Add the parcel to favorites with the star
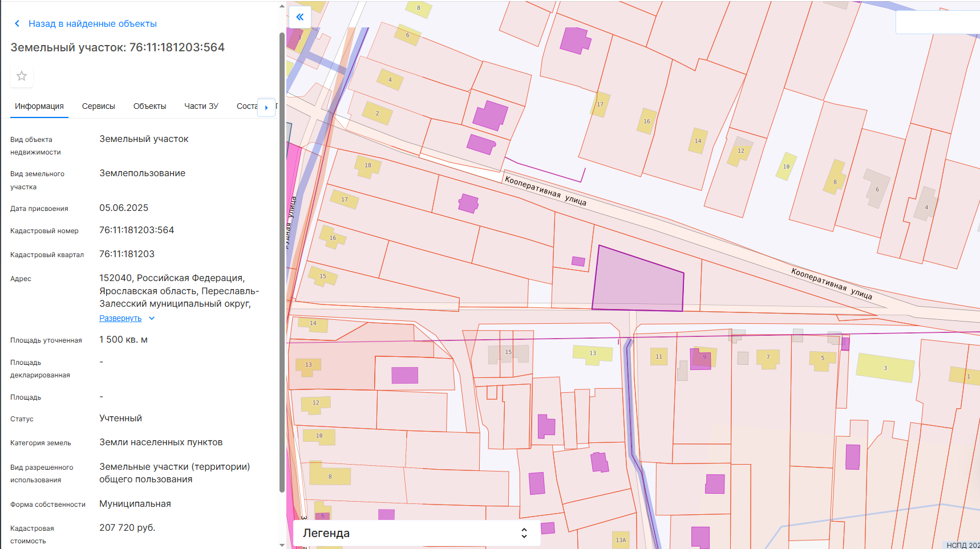 (22, 76)
